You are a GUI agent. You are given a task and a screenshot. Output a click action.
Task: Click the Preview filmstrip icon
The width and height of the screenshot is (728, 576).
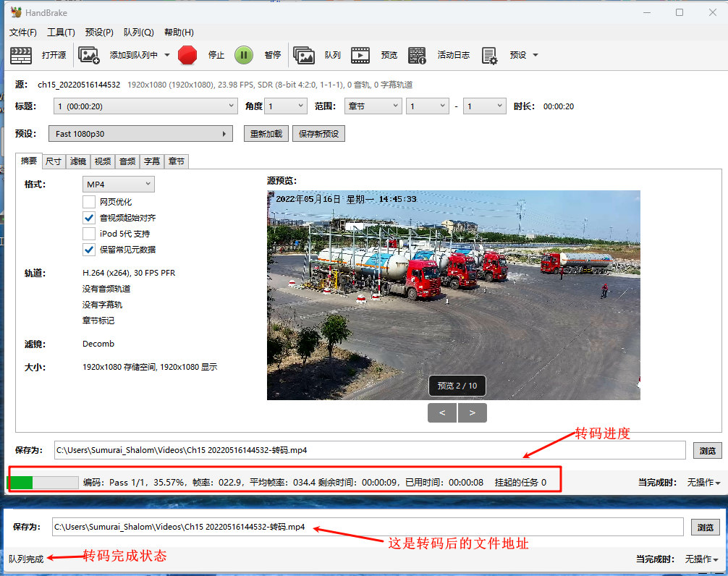click(360, 55)
